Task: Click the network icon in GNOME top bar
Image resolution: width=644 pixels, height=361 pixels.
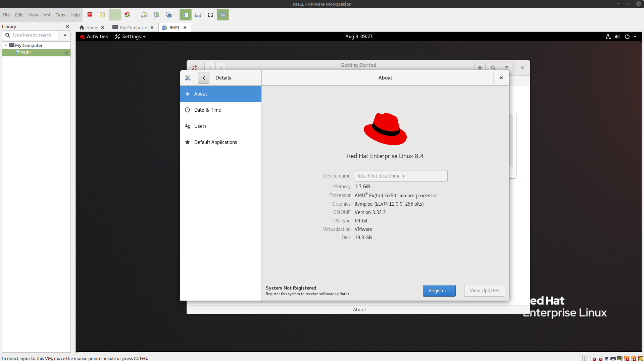Action: (x=608, y=37)
